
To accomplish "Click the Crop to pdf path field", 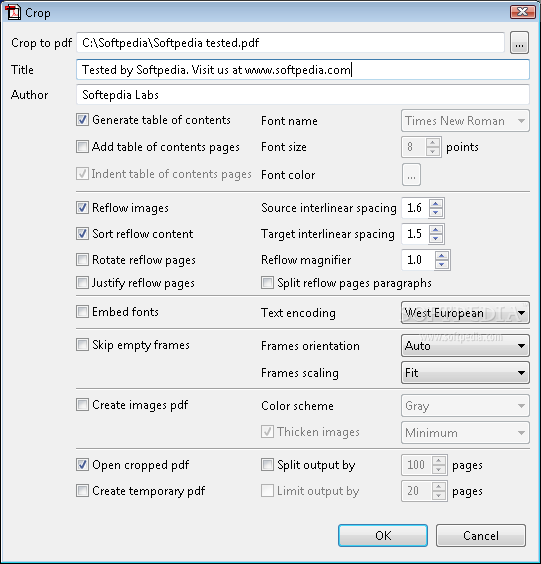I will [290, 43].
